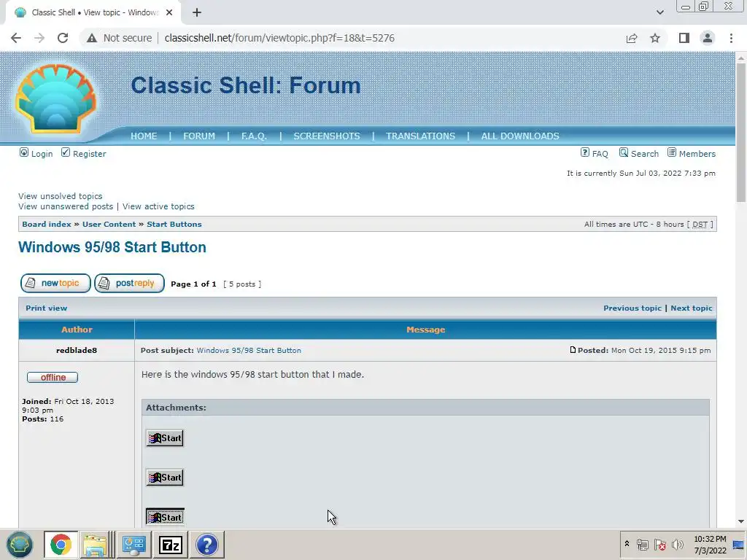The width and height of the screenshot is (747, 560).
Task: Click the Search magnifier icon
Action: (x=624, y=152)
